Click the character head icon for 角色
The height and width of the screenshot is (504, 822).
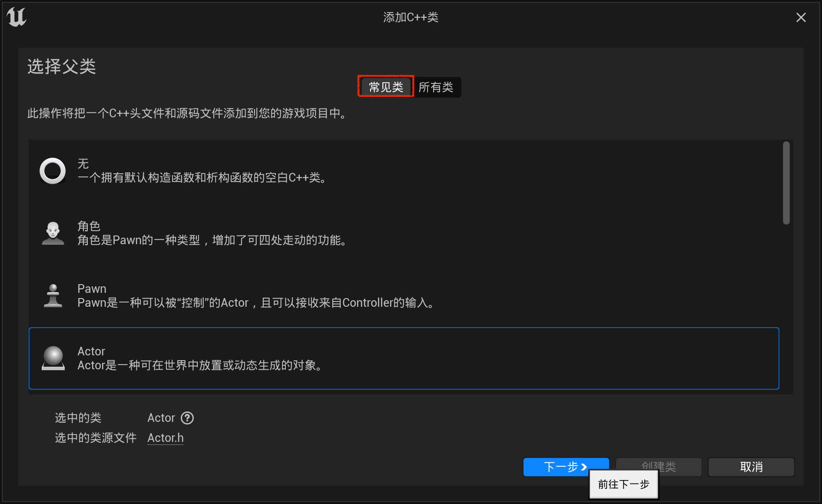click(x=53, y=233)
